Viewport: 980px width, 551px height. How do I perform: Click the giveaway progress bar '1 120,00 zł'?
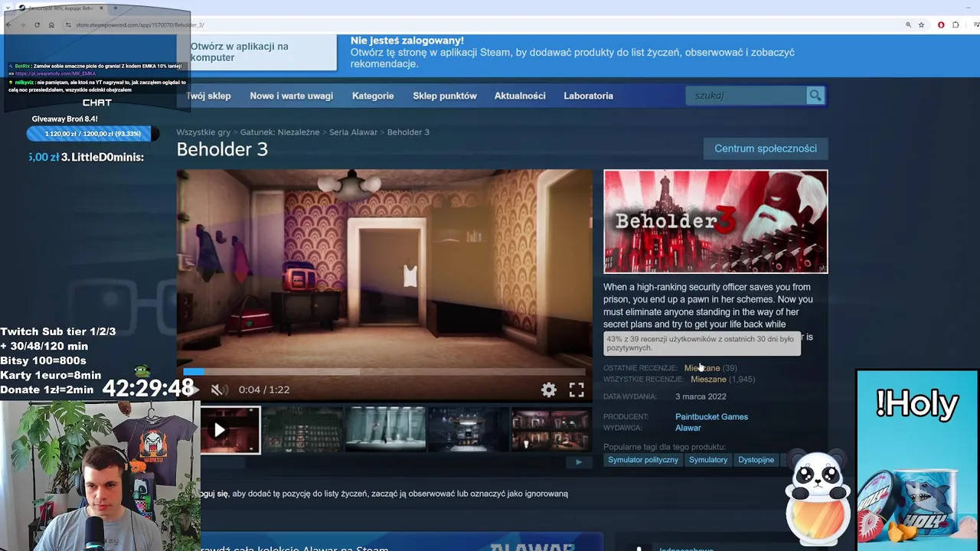93,134
